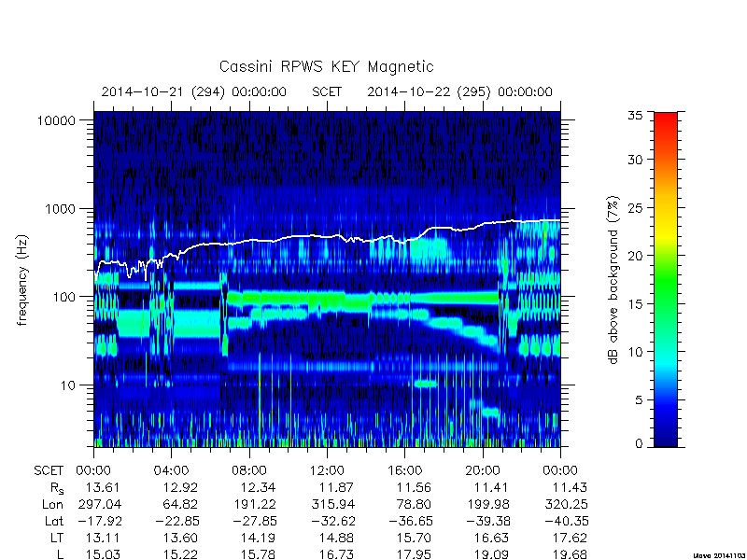The image size is (747, 560).
Task: Select the Rs value 12.92
Action: [x=180, y=487]
